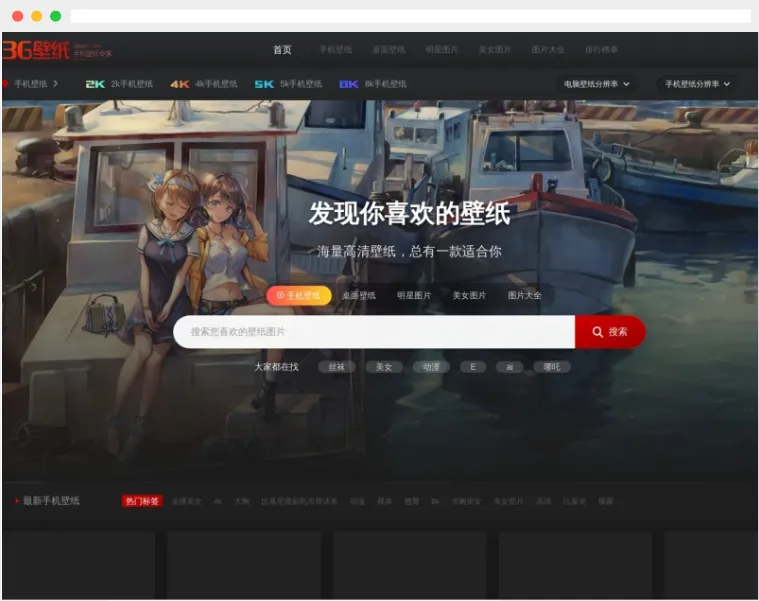
Task: Open the 5k手机壁纸 link
Action: click(301, 84)
